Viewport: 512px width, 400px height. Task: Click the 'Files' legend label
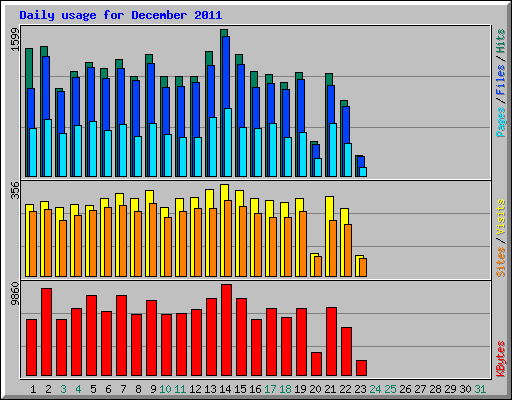pos(500,80)
